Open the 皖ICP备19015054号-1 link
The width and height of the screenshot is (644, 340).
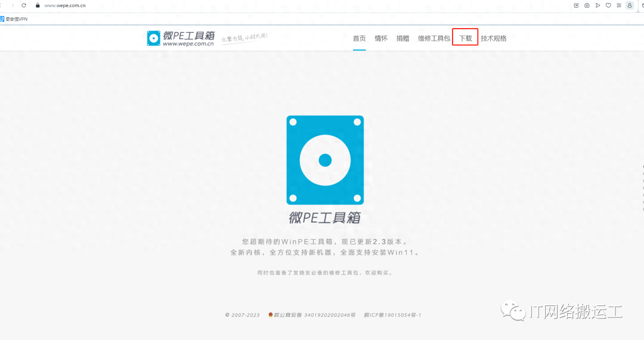point(392,315)
